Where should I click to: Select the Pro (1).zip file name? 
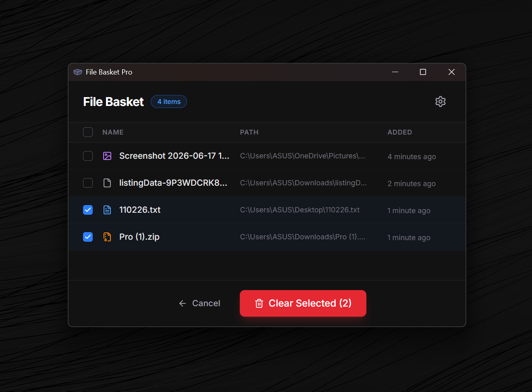point(139,237)
